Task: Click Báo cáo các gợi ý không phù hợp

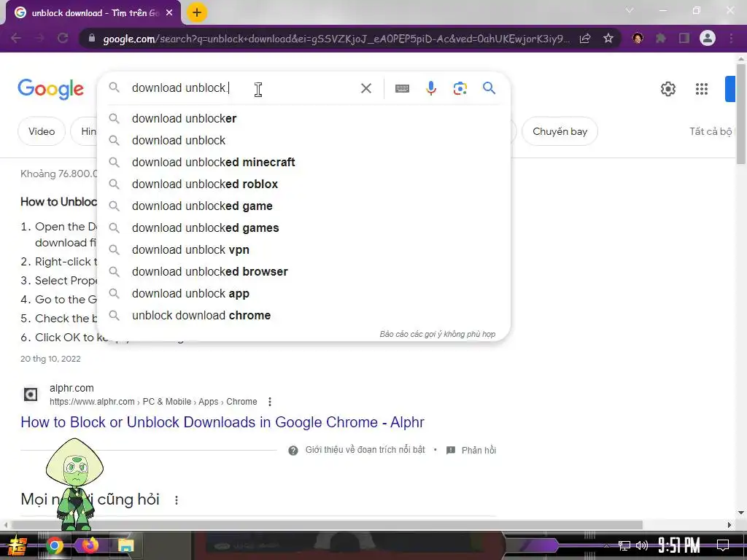Action: (x=438, y=334)
